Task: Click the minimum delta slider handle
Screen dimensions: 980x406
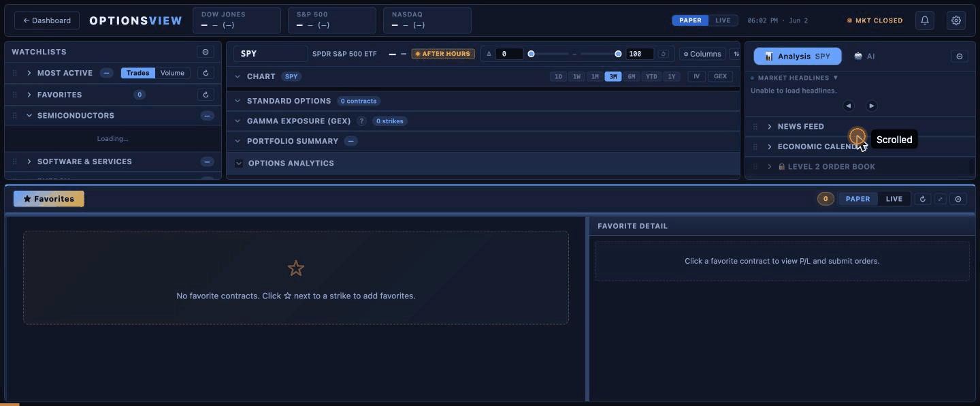Action: (x=531, y=54)
